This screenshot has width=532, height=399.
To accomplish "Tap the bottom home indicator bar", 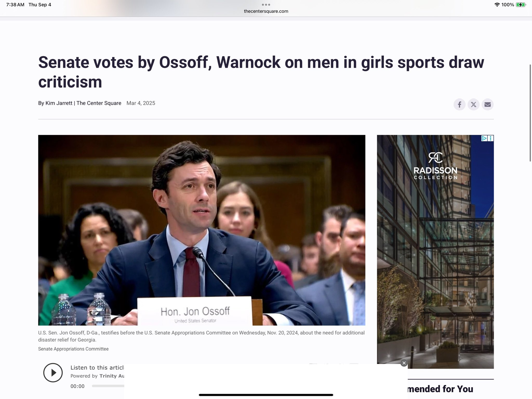I will [x=266, y=395].
